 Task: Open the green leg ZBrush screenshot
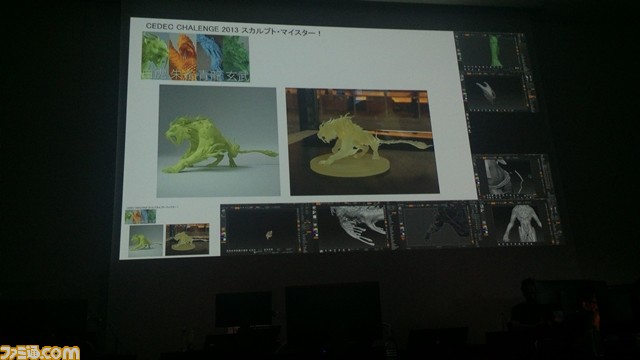click(491, 51)
